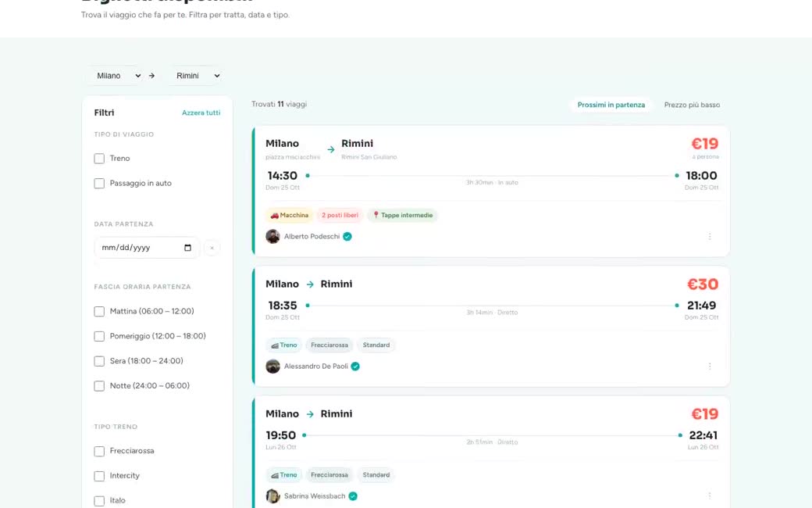The height and width of the screenshot is (508, 812).
Task: Click Sabrina Weissbach's avatar photo
Action: (x=273, y=496)
